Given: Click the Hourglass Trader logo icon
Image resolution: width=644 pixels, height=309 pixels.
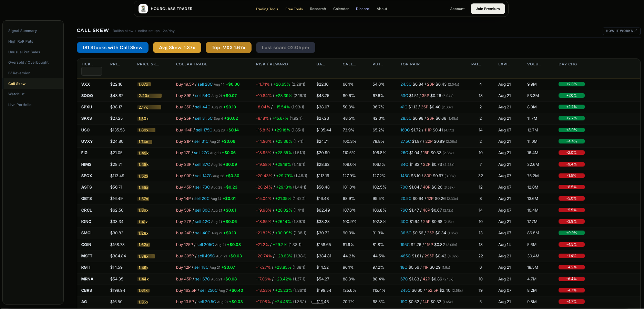Looking at the screenshot, I should click(143, 9).
